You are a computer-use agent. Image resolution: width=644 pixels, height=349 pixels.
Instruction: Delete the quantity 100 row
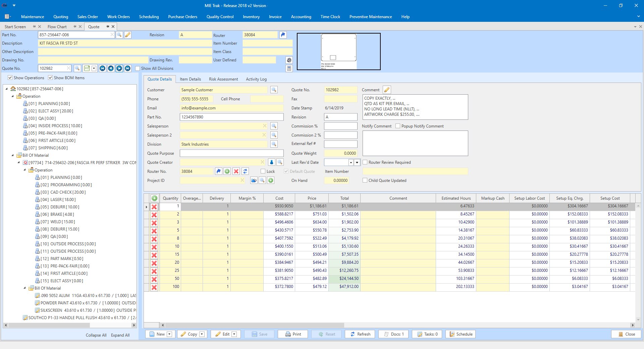pos(154,287)
